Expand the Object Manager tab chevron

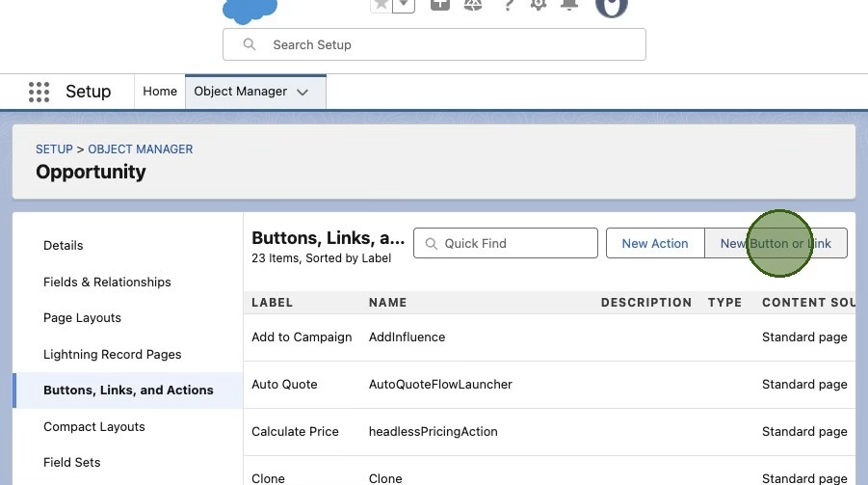(302, 93)
